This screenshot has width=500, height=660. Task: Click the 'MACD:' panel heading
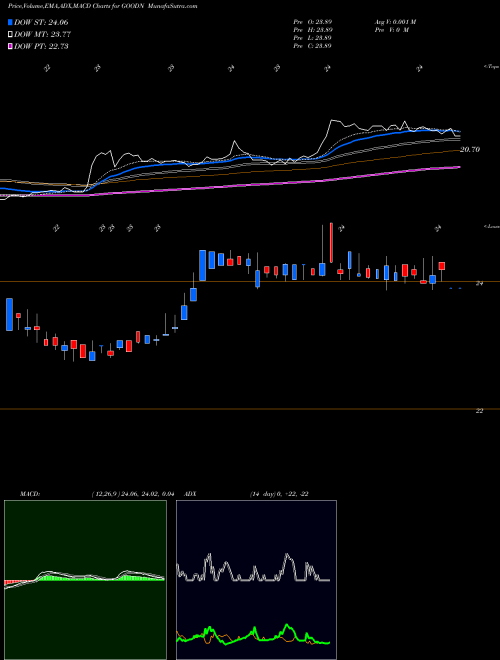coord(30,494)
